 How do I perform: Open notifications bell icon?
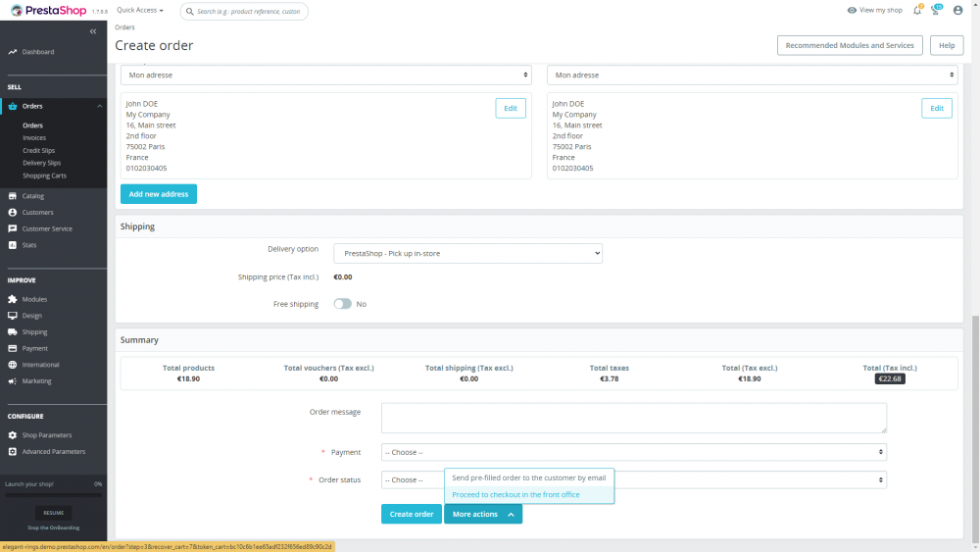pyautogui.click(x=917, y=10)
